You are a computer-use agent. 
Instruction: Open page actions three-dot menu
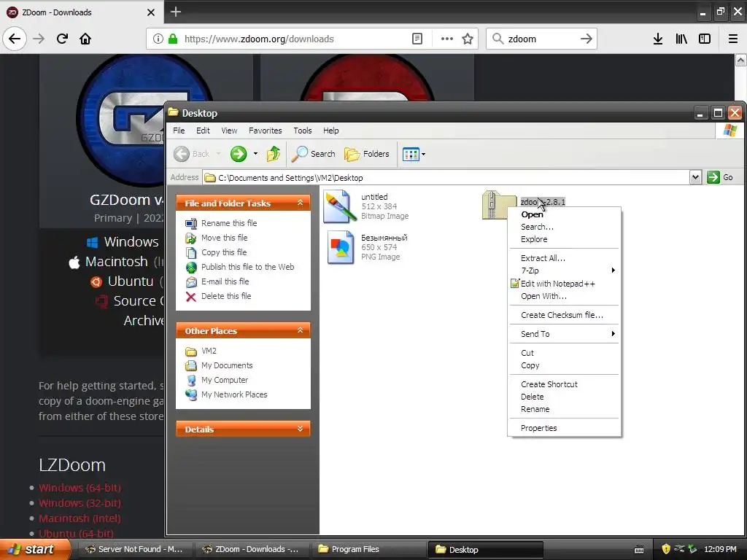[447, 39]
